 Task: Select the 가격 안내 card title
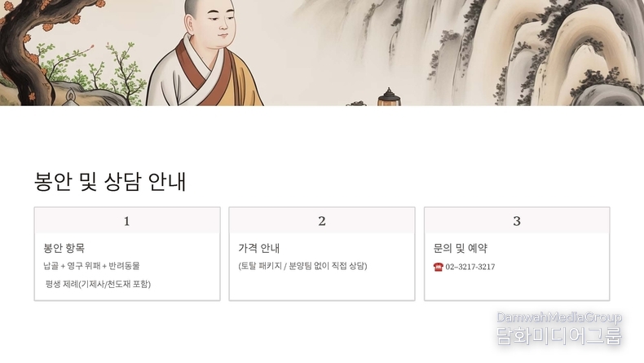(x=258, y=248)
